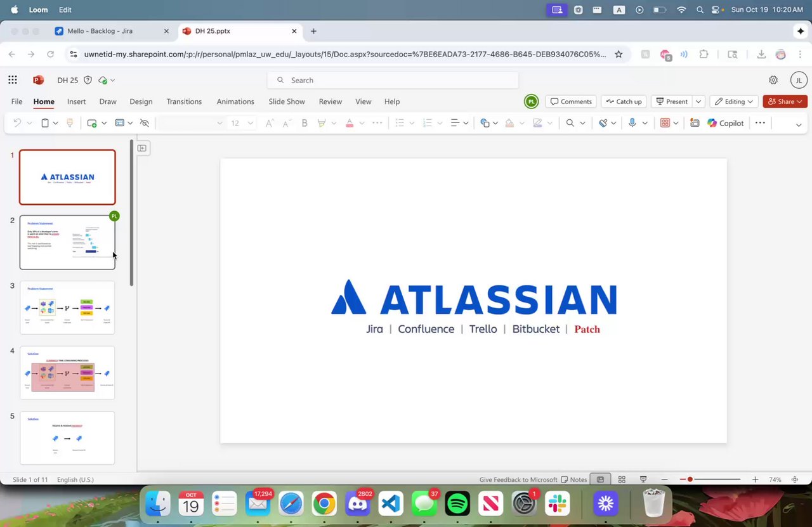Switch to Normal view in status bar
This screenshot has height=527, width=812.
click(600, 479)
